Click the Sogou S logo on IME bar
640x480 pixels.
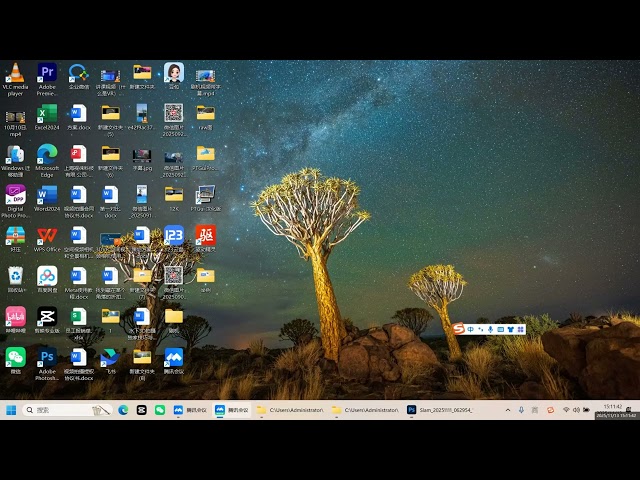pos(459,329)
